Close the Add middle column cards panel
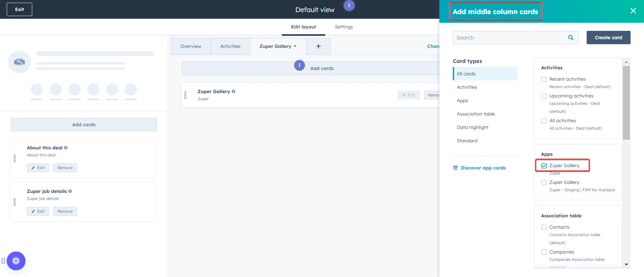 pyautogui.click(x=633, y=11)
